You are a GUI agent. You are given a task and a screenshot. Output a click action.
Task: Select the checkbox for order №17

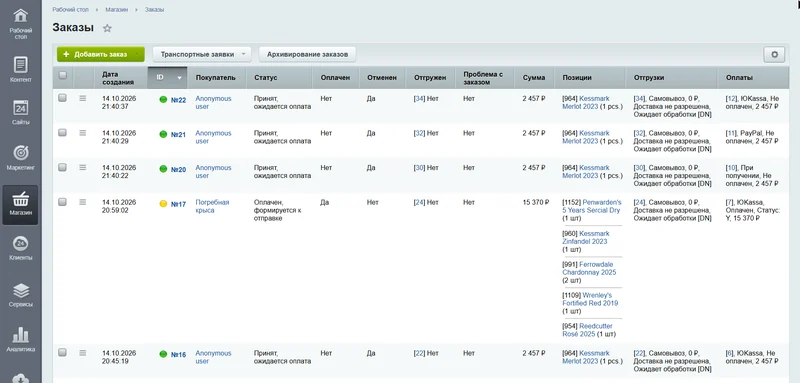(x=62, y=202)
